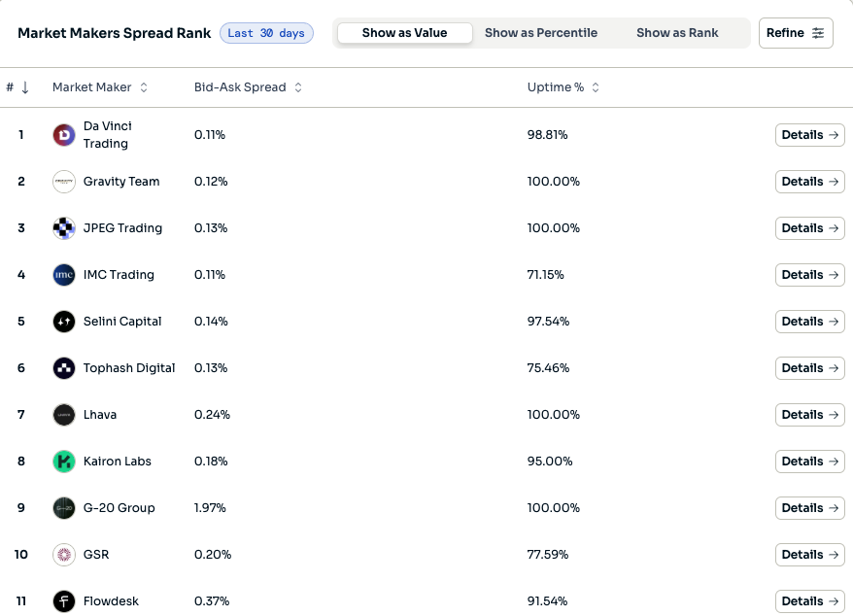The image size is (853, 616).
Task: Click the Selini Capital name
Action: 122,322
